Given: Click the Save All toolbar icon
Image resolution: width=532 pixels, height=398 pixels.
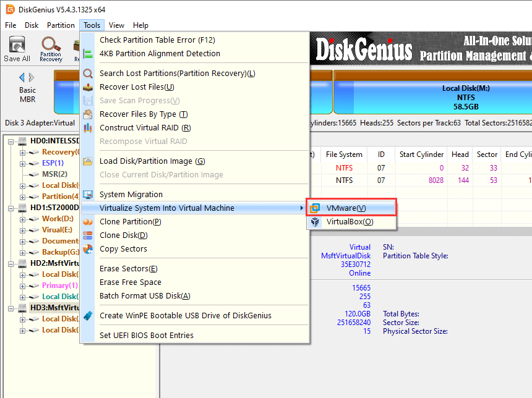Looking at the screenshot, I should click(x=17, y=48).
